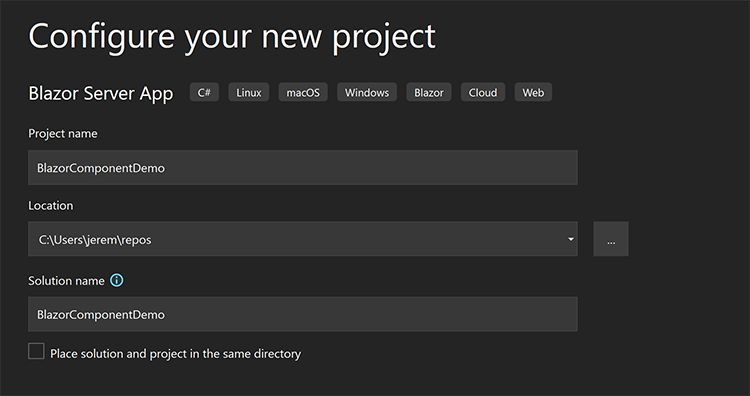The height and width of the screenshot is (396, 750).
Task: Enable Place solution and project in same directory
Action: click(36, 351)
